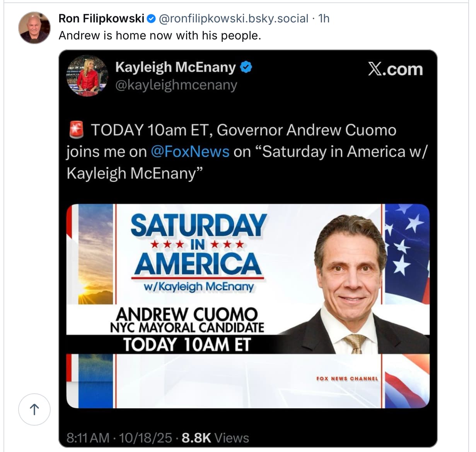
Task: Click the @kayleighmcenany handle
Action: (176, 85)
